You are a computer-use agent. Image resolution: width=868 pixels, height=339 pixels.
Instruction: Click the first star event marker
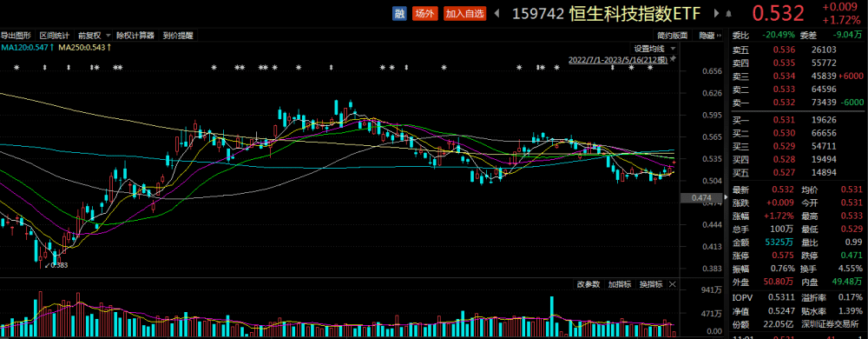tap(16, 68)
